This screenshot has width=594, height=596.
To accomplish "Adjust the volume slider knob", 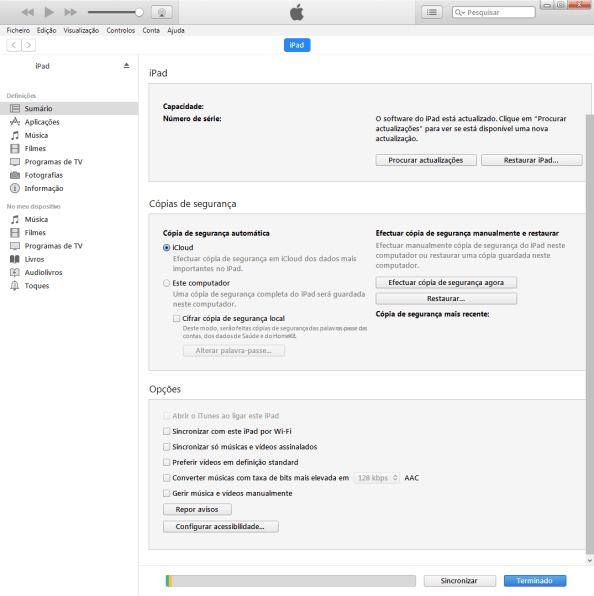I will click(139, 12).
